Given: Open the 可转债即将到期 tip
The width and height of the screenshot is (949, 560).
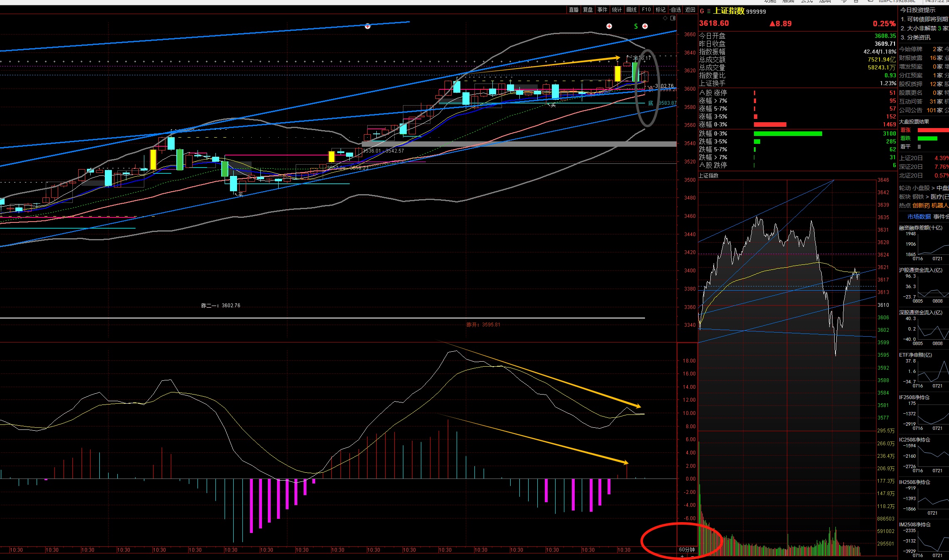Looking at the screenshot, I should (925, 19).
